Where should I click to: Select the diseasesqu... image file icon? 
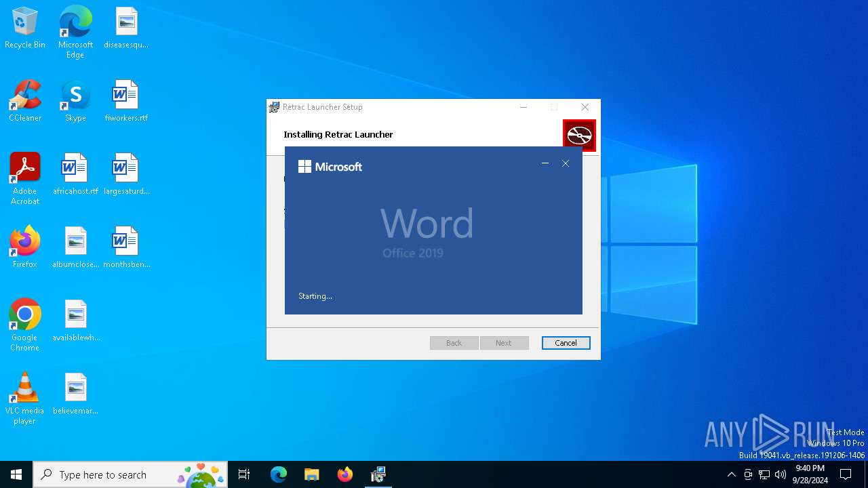[126, 28]
